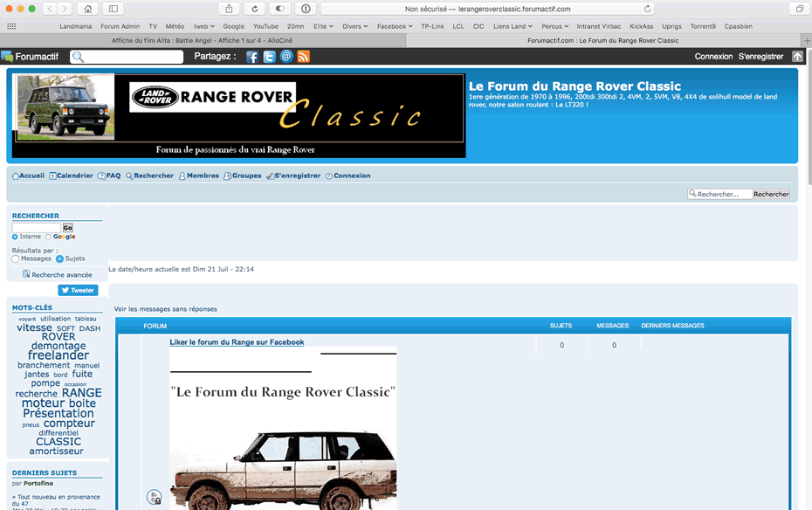Expand the Iweb bookmarks dropdown

pyautogui.click(x=204, y=26)
